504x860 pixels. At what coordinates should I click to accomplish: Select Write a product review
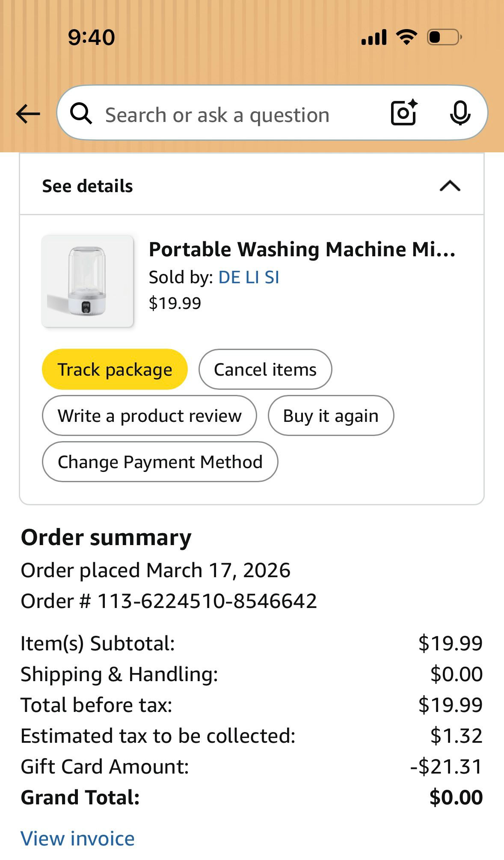(149, 415)
